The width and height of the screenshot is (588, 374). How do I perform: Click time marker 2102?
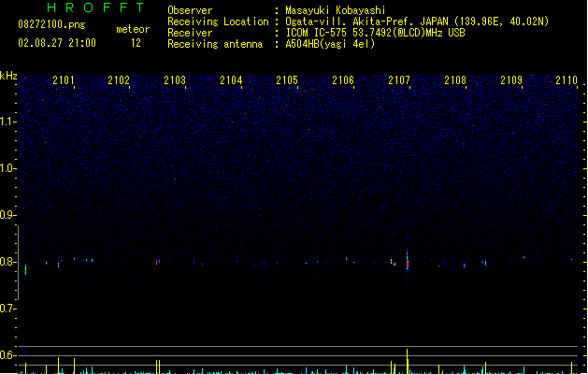119,80
